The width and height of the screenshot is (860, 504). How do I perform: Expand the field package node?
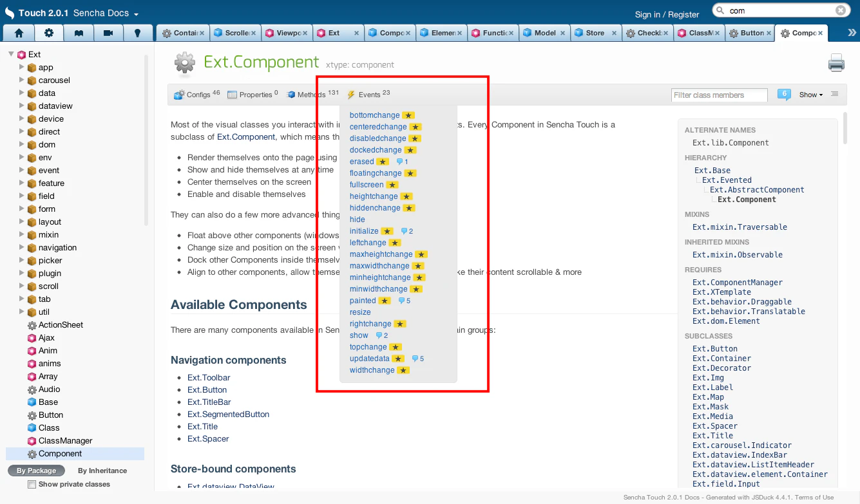click(x=21, y=196)
